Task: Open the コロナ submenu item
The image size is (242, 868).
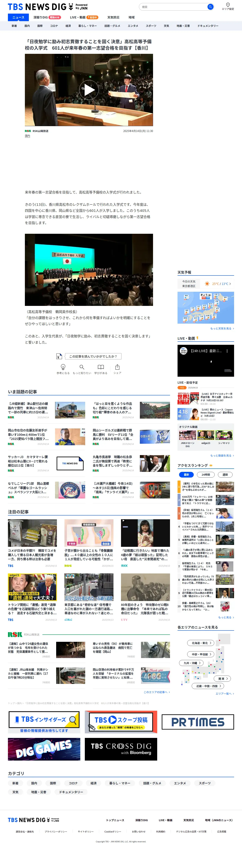Action: [x=54, y=26]
